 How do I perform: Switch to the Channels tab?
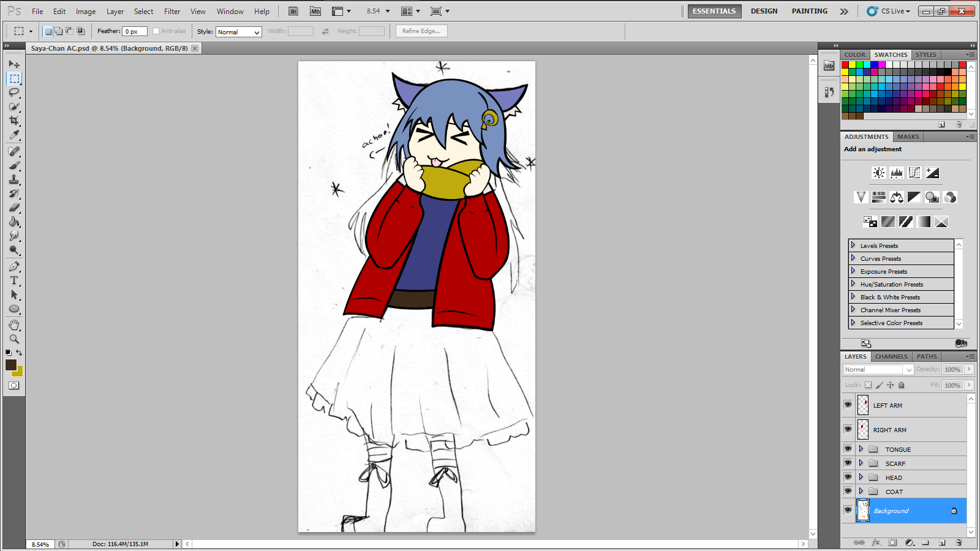pos(891,356)
